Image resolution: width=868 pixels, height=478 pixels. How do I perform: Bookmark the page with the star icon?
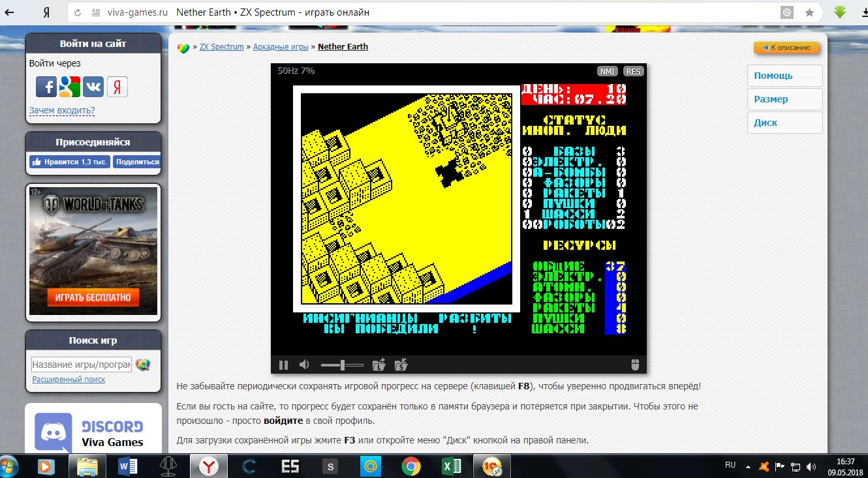[809, 12]
